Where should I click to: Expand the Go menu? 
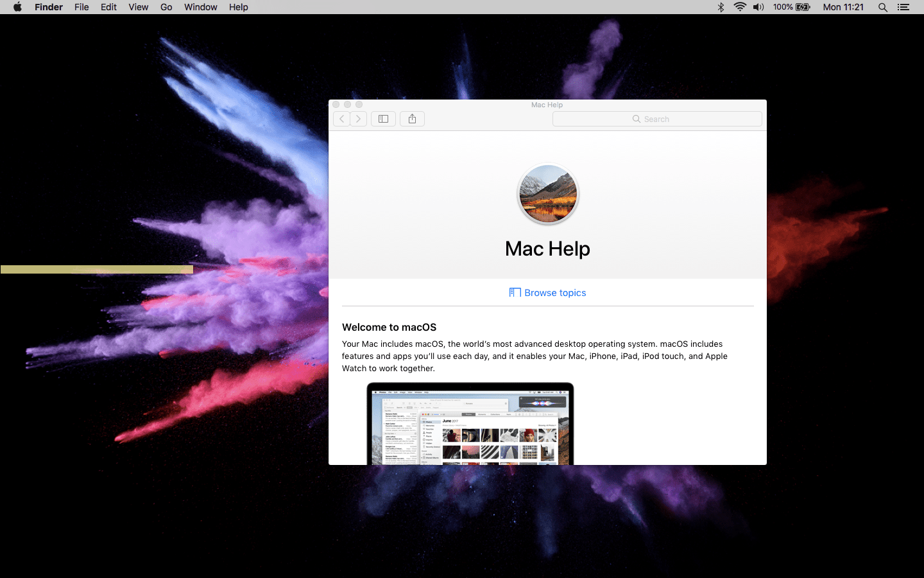(166, 7)
